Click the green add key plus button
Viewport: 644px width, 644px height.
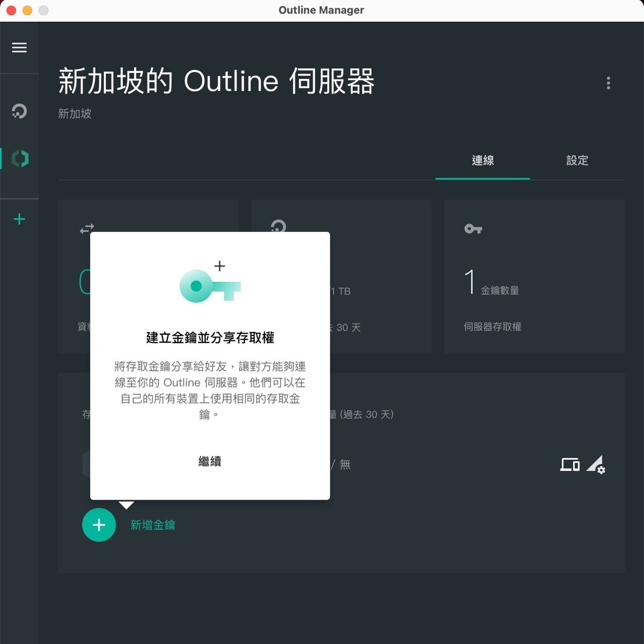click(x=99, y=525)
